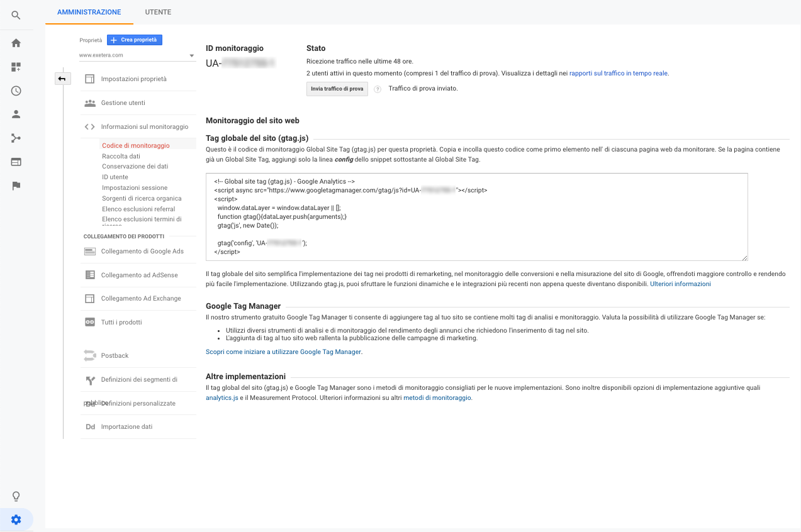The width and height of the screenshot is (801, 532).
Task: Open the search magnifier icon in sidebar
Action: click(x=16, y=15)
